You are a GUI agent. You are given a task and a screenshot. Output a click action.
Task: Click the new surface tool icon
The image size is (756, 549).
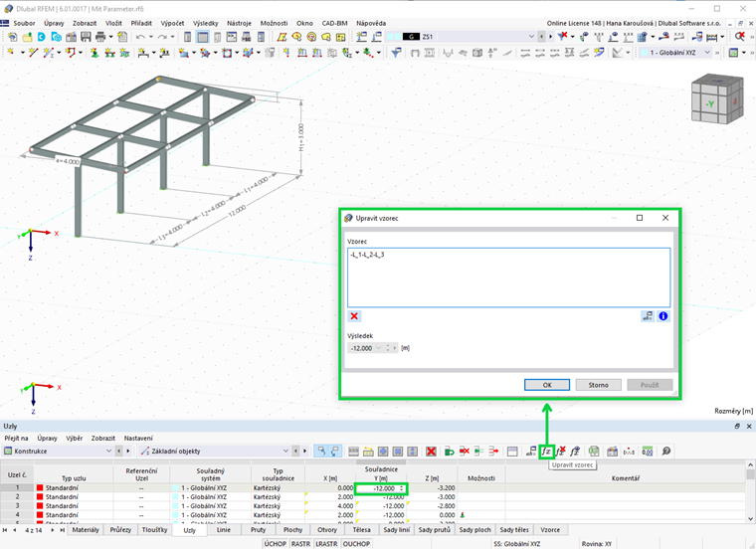[183, 53]
